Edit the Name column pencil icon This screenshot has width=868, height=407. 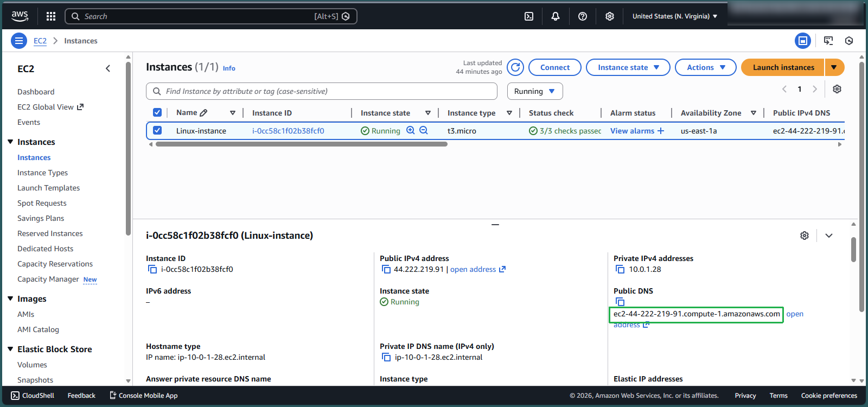pos(203,113)
